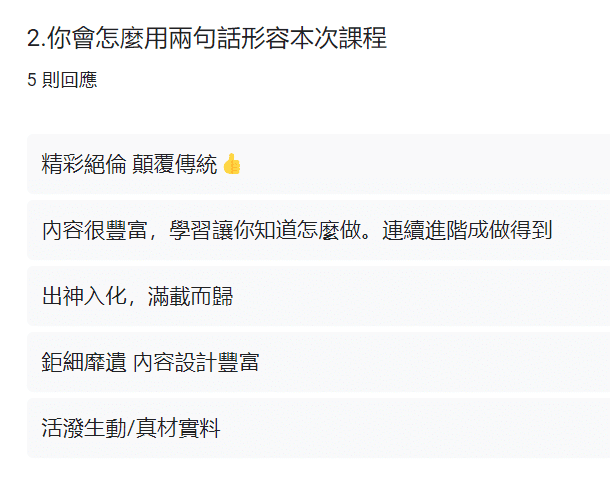Viewport: 610px width, 488px height.
Task: Select blank area of the 活潑生動 response card
Action: click(x=412, y=428)
